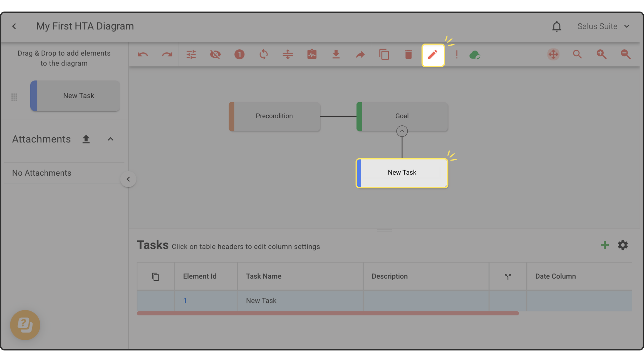The image size is (644, 362).
Task: Delete the selected element with trash icon
Action: pyautogui.click(x=408, y=55)
